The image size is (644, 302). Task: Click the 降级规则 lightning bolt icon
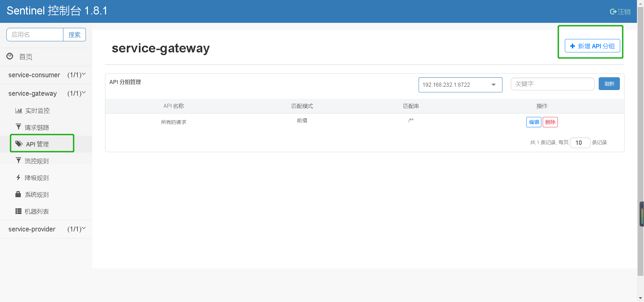(18, 177)
